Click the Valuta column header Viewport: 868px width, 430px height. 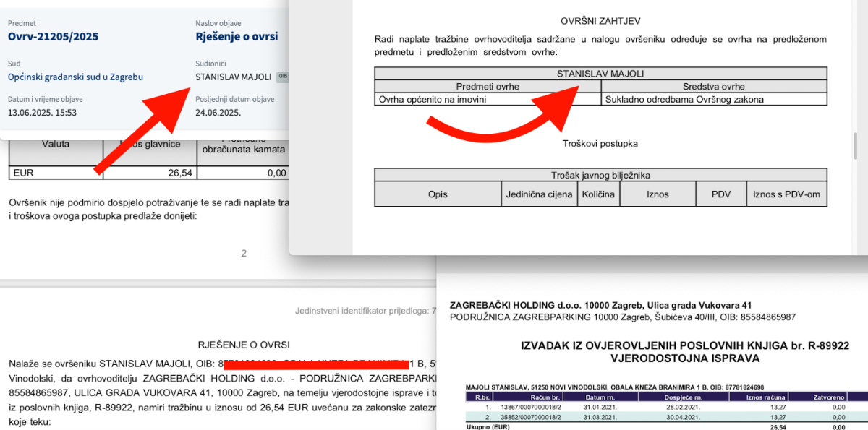pyautogui.click(x=56, y=145)
